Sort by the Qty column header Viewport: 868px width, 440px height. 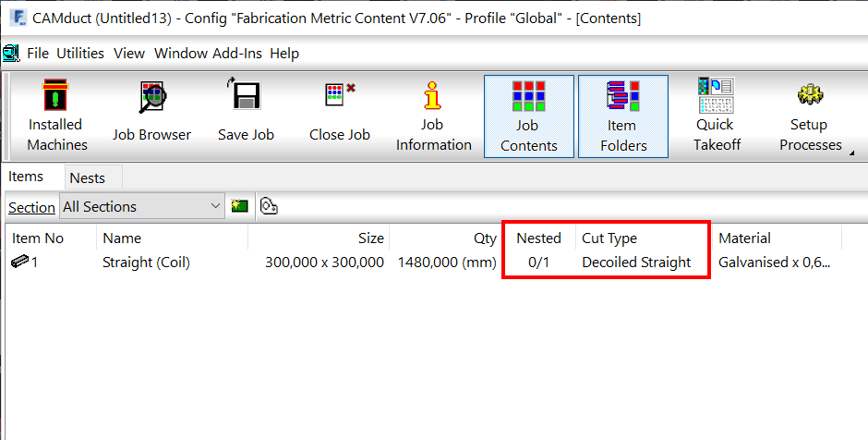[x=445, y=238]
